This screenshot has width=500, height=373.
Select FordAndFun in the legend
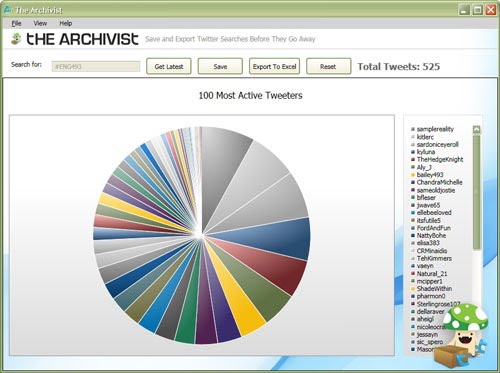(x=434, y=228)
